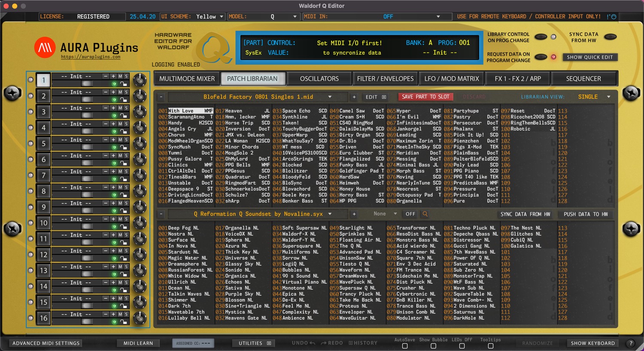Click the part 1 volume knob

click(x=140, y=80)
